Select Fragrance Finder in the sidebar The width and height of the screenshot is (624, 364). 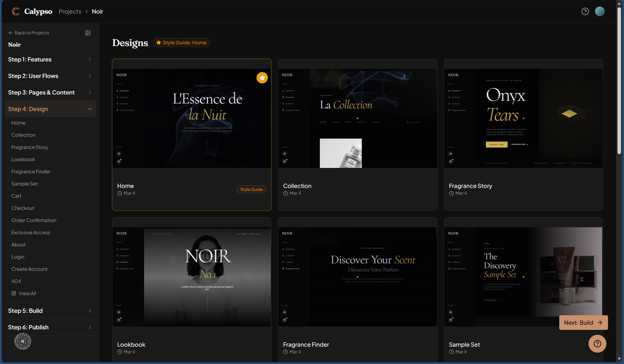31,171
